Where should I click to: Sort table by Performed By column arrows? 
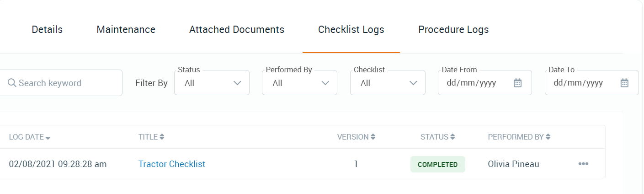click(x=548, y=137)
